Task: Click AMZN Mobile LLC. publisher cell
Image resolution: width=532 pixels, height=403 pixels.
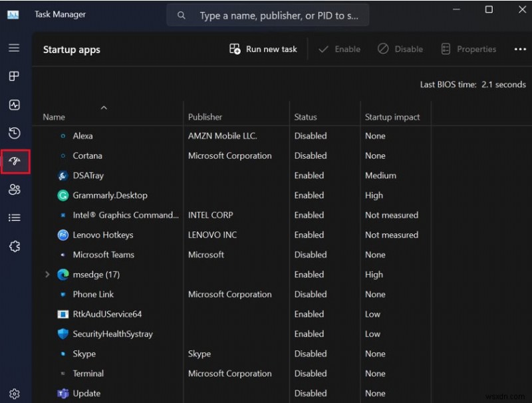Action: pos(223,136)
